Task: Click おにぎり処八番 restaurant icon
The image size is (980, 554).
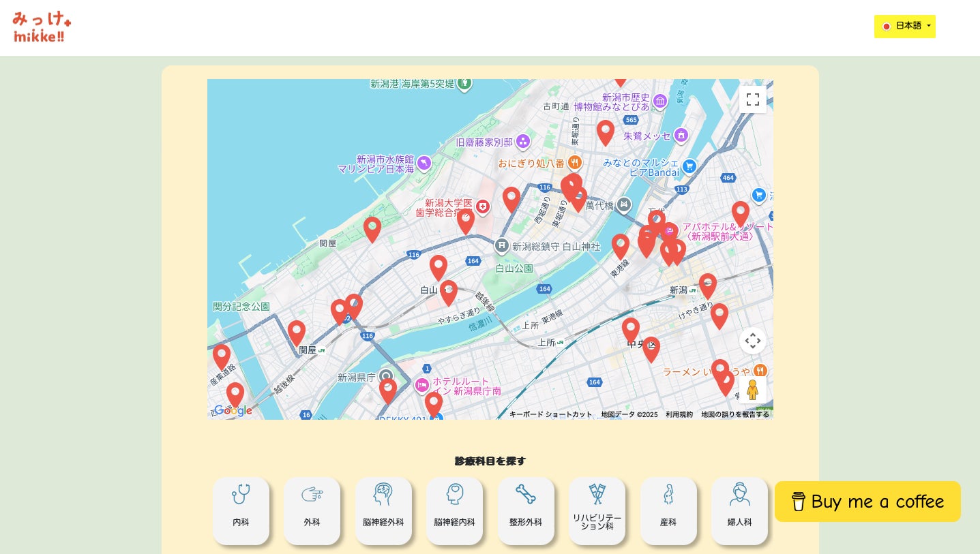Action: pyautogui.click(x=575, y=162)
